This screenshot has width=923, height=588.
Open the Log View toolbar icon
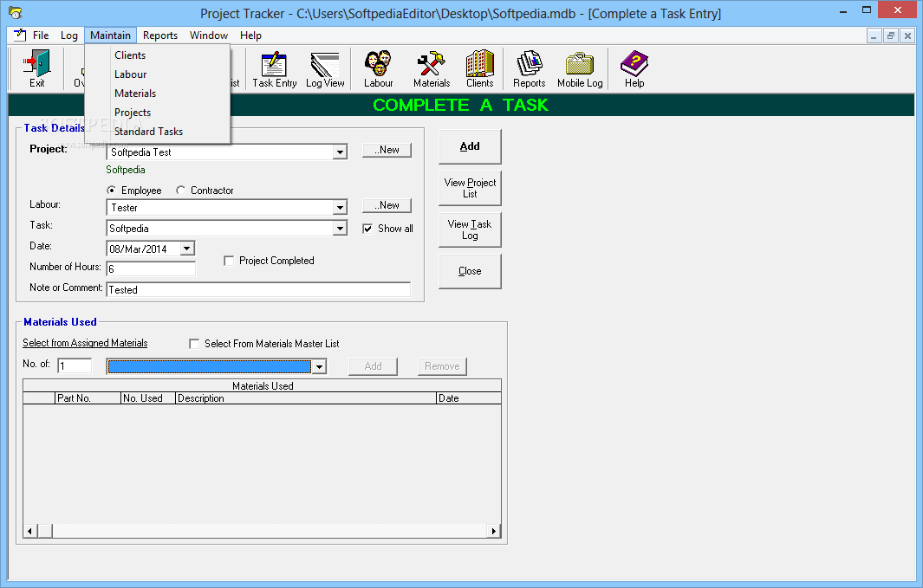[x=325, y=68]
